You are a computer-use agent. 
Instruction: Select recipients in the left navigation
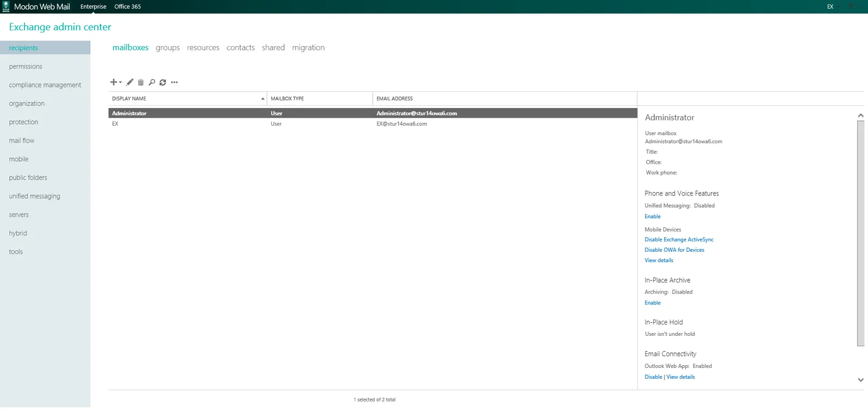click(x=45, y=48)
